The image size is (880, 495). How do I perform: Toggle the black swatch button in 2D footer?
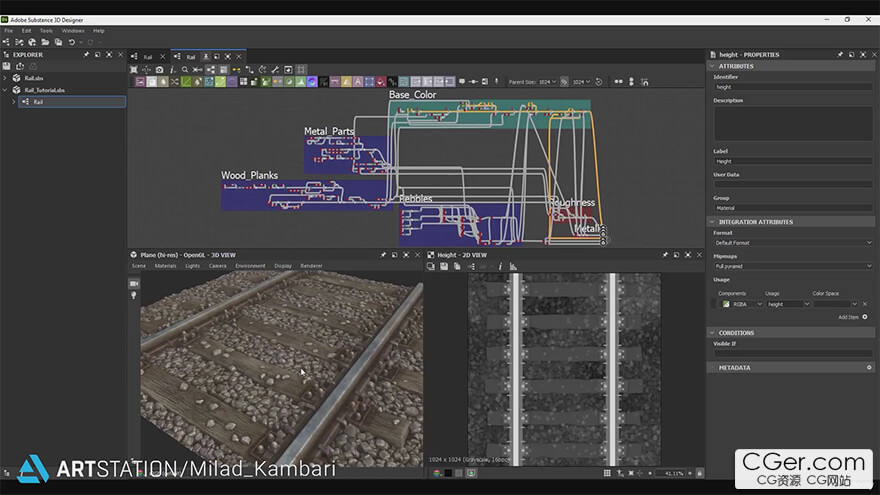click(448, 473)
